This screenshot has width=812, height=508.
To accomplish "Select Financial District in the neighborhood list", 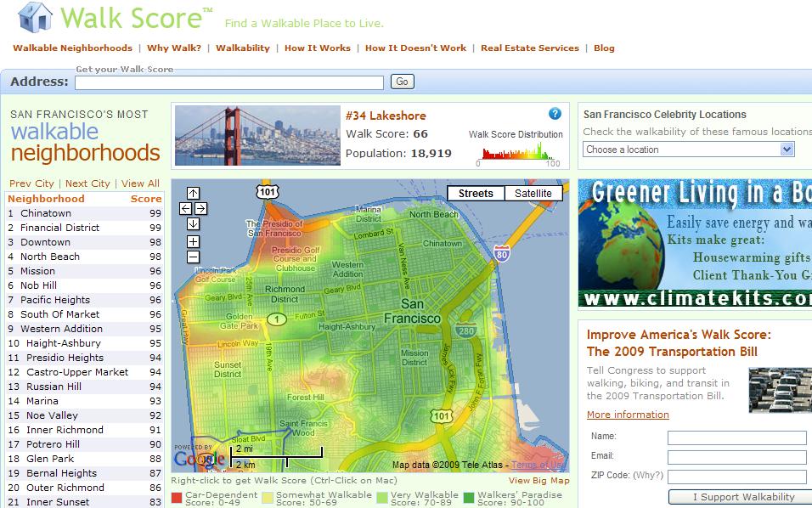I will point(84,228).
